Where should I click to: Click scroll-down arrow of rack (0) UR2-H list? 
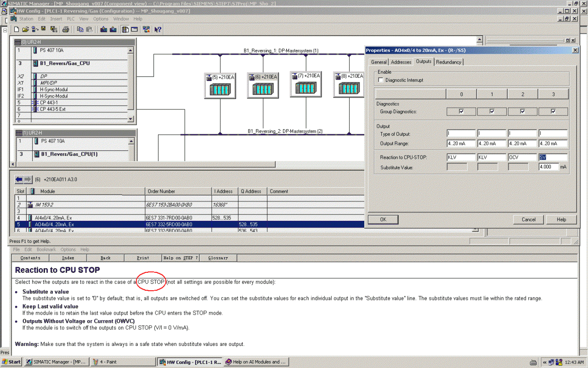pos(130,119)
